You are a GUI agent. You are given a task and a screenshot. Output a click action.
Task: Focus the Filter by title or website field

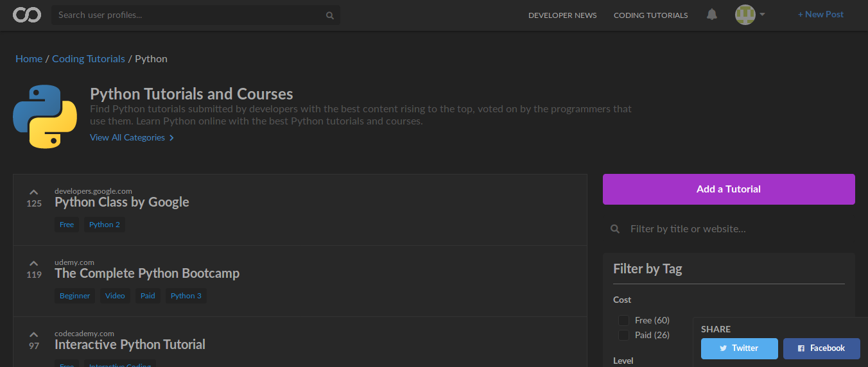click(x=729, y=228)
